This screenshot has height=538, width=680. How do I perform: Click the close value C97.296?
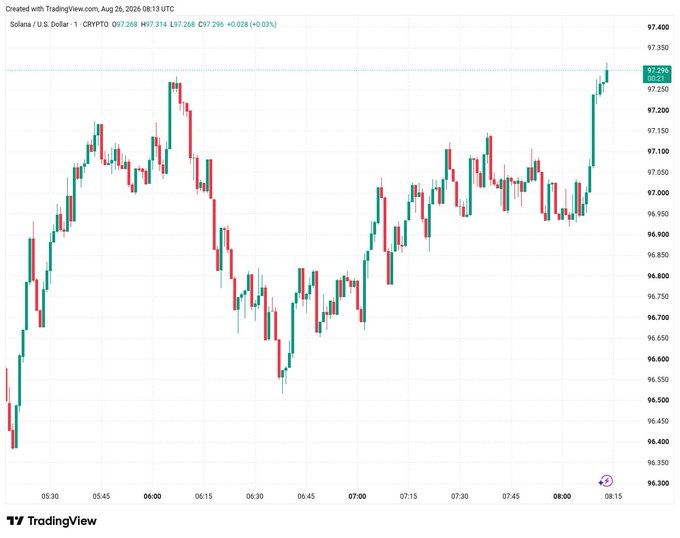[211, 24]
